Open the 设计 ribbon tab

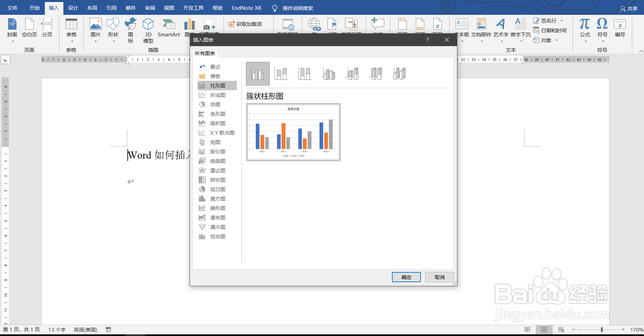(x=73, y=8)
